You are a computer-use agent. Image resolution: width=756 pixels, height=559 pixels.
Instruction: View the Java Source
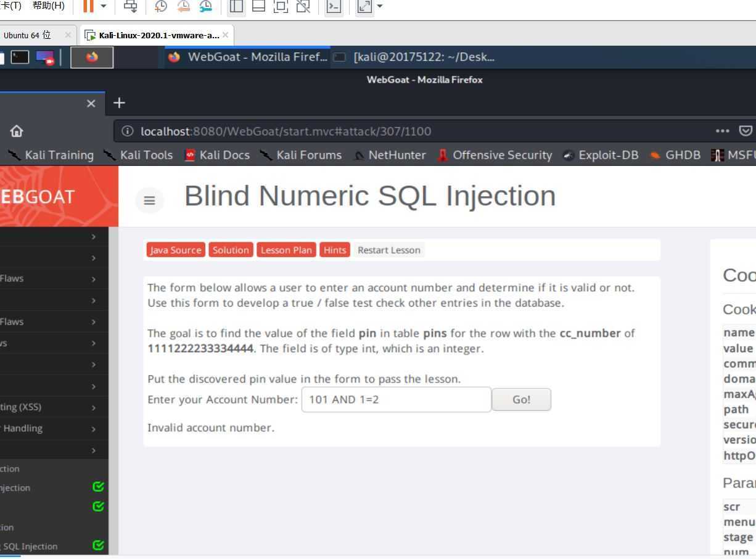pos(176,250)
